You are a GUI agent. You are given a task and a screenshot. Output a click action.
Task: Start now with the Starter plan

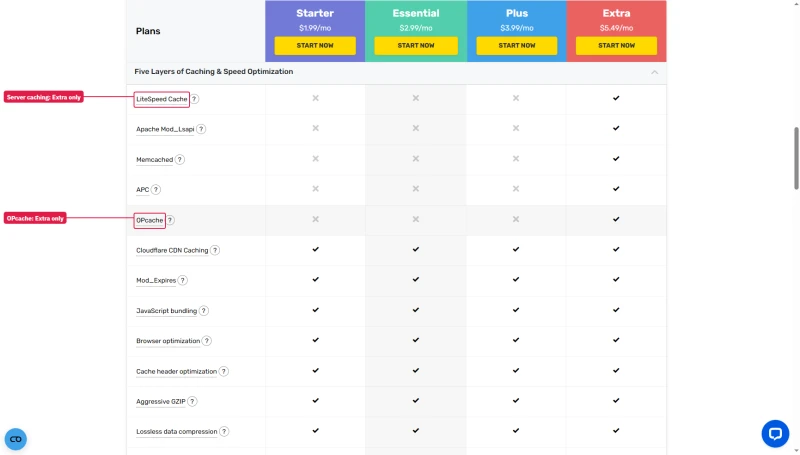click(315, 45)
